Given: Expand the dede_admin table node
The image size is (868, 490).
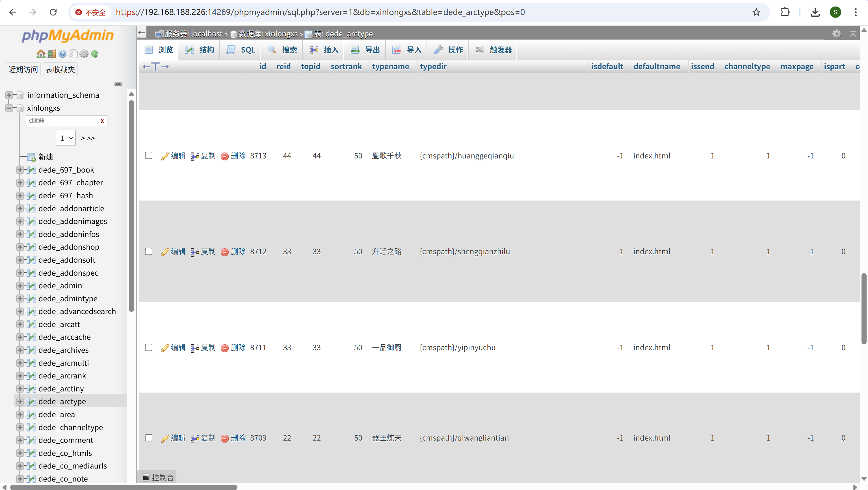Looking at the screenshot, I should point(20,286).
